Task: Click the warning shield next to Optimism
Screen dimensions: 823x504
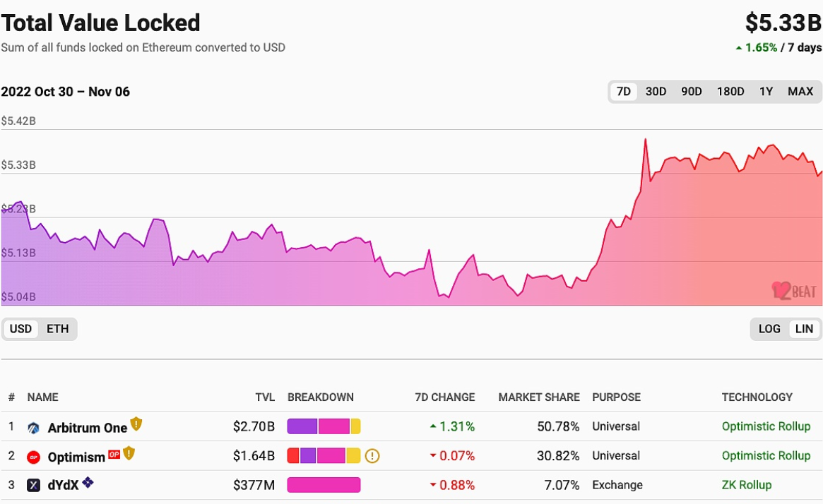Action: tap(129, 454)
